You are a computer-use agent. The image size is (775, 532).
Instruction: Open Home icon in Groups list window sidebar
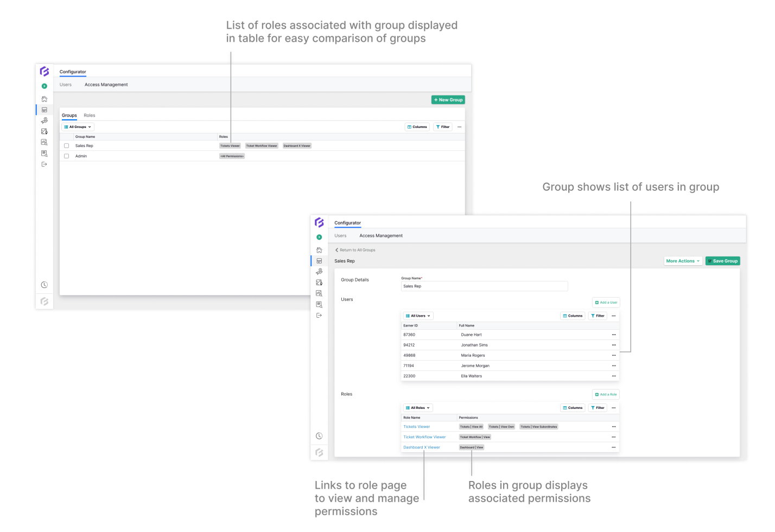click(45, 99)
